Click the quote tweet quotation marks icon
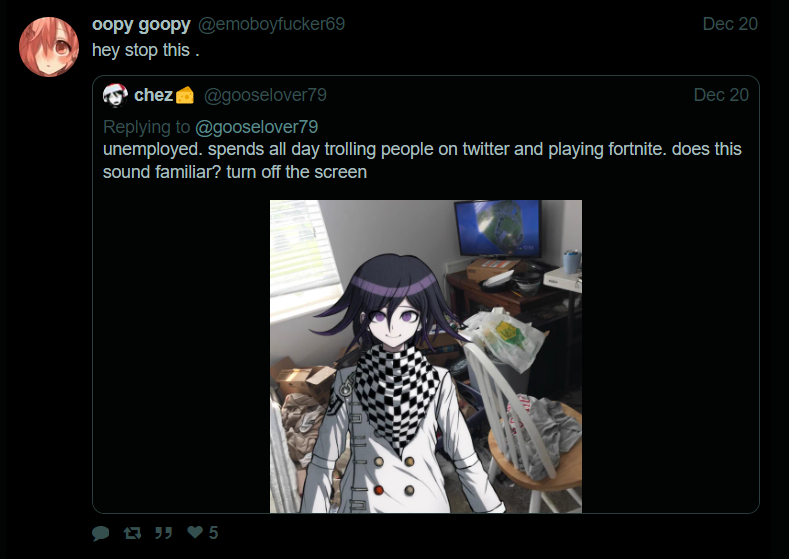 coord(164,533)
